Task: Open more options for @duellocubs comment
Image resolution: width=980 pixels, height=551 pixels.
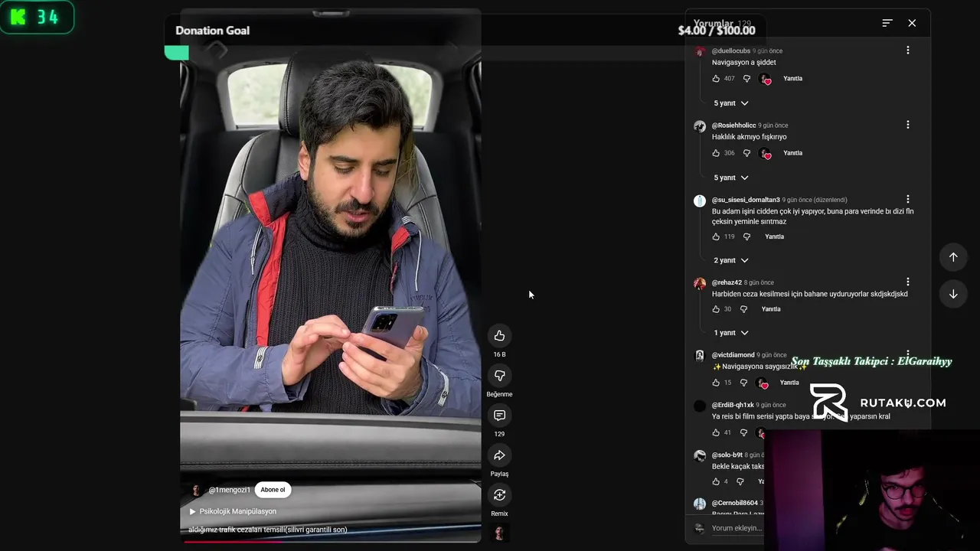Action: (x=908, y=51)
